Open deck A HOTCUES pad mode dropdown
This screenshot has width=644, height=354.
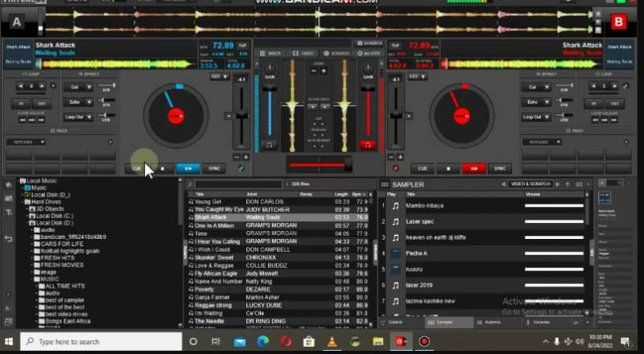26,142
